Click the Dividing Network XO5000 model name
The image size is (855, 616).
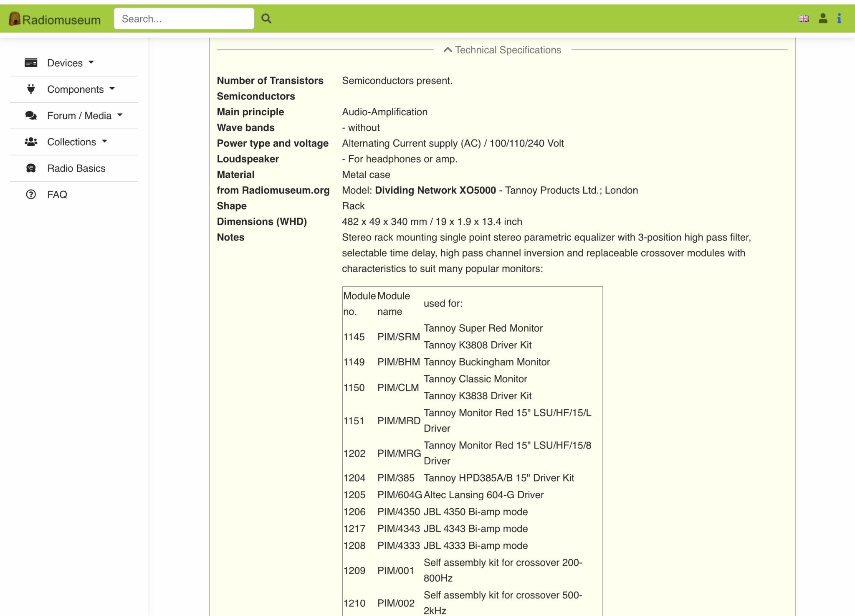point(435,190)
